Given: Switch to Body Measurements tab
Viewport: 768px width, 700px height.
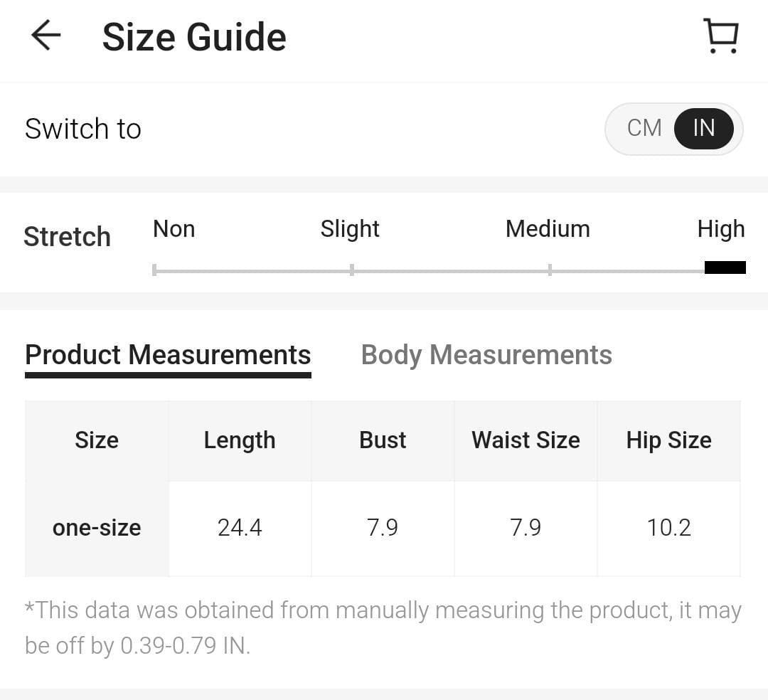Looking at the screenshot, I should 486,354.
